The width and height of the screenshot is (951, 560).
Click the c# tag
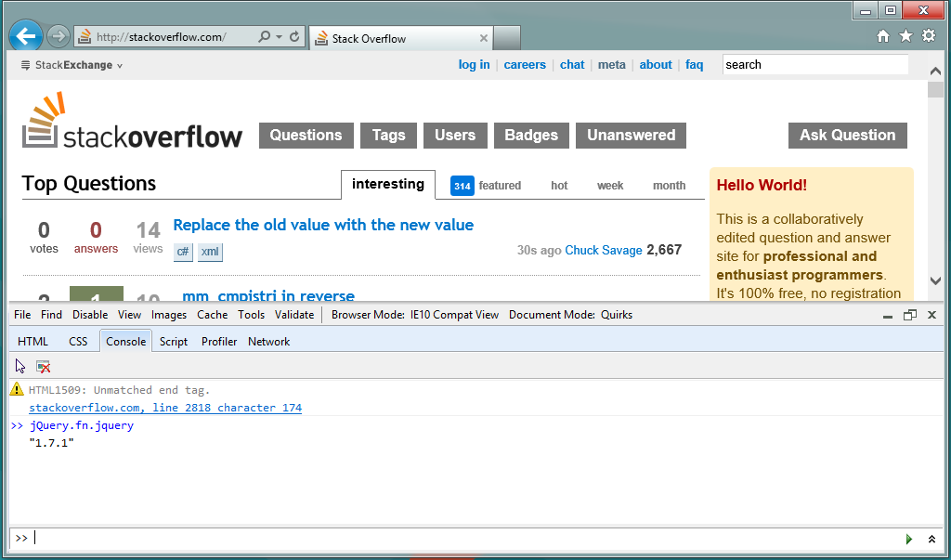click(x=183, y=251)
